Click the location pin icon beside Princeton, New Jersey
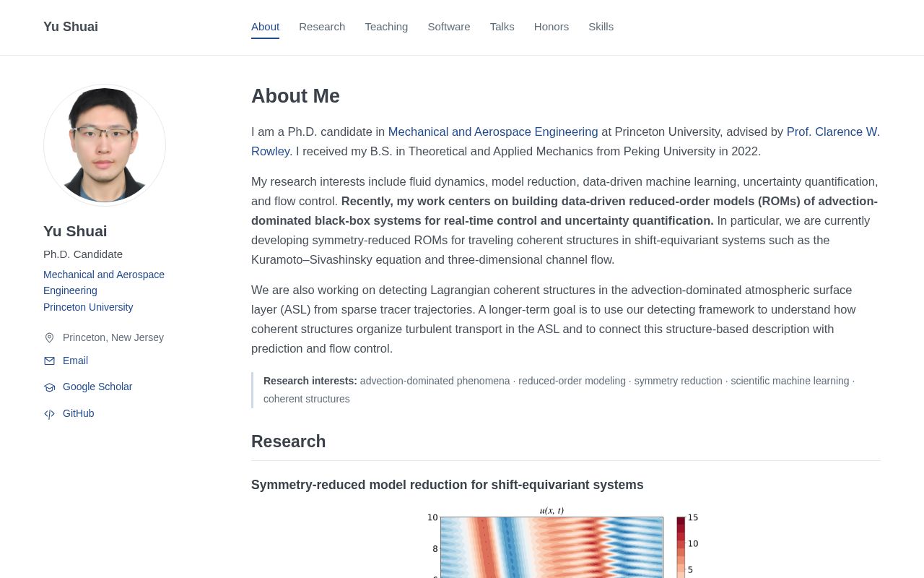The width and height of the screenshot is (924, 578). coord(49,337)
